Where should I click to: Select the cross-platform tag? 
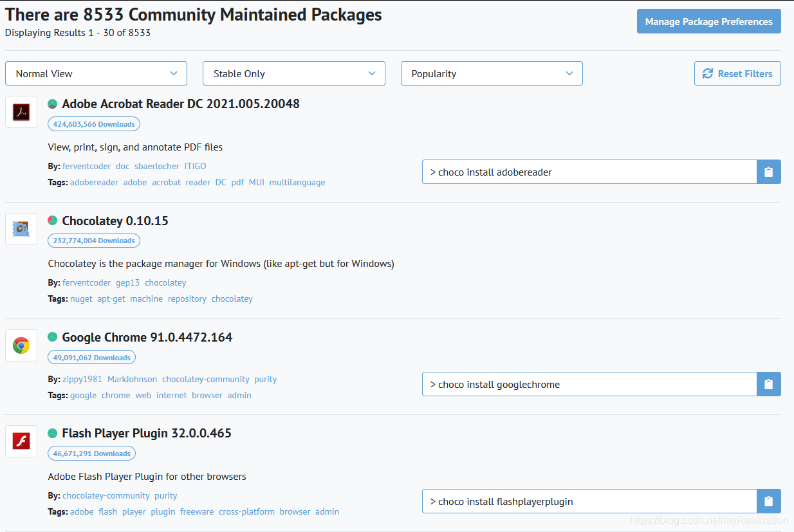(247, 511)
